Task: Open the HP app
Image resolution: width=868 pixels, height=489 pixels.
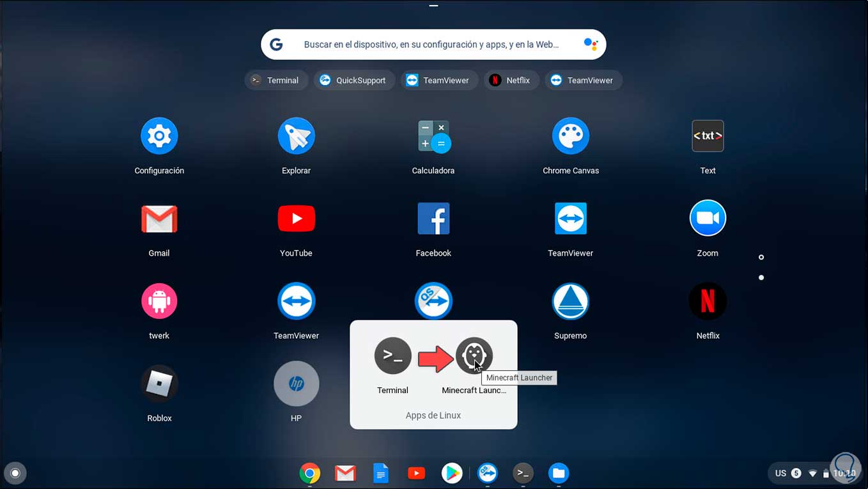Action: pyautogui.click(x=297, y=384)
